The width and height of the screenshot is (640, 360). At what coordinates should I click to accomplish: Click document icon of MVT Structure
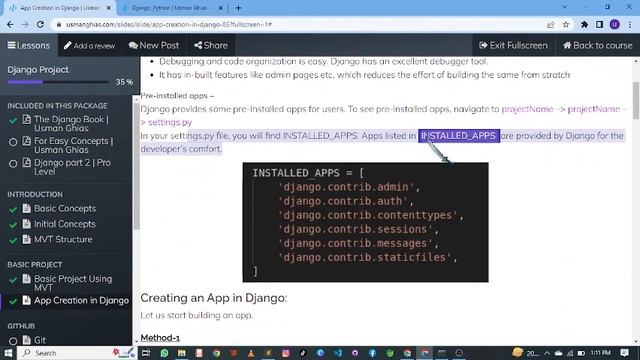click(27, 239)
